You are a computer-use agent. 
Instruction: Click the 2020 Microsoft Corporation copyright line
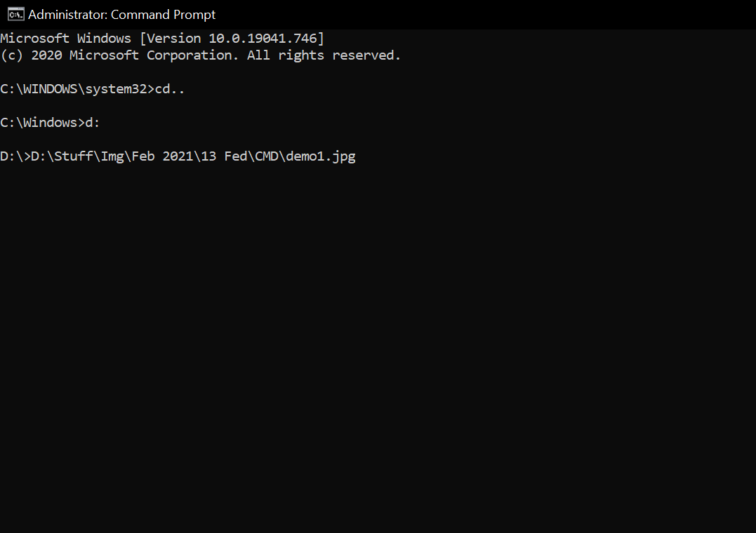point(200,55)
